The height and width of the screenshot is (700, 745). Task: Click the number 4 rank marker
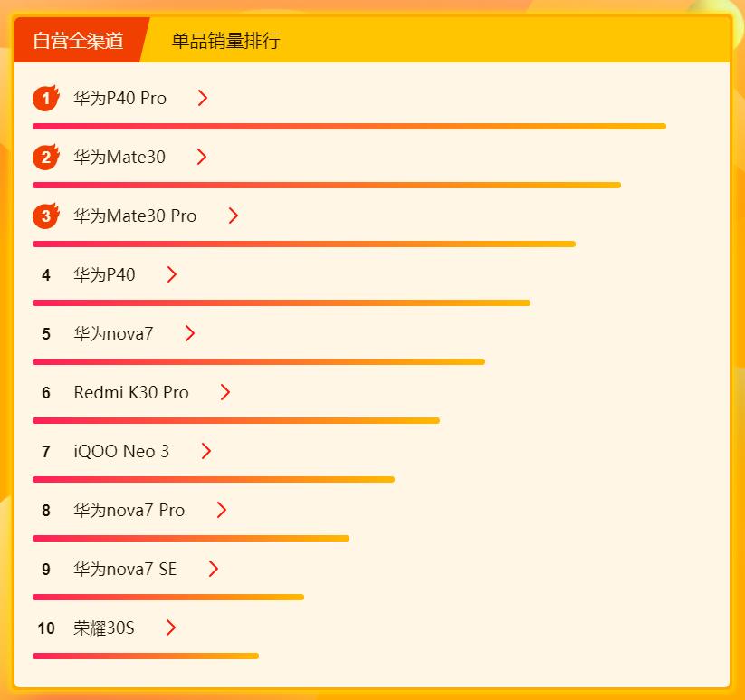pyautogui.click(x=45, y=274)
